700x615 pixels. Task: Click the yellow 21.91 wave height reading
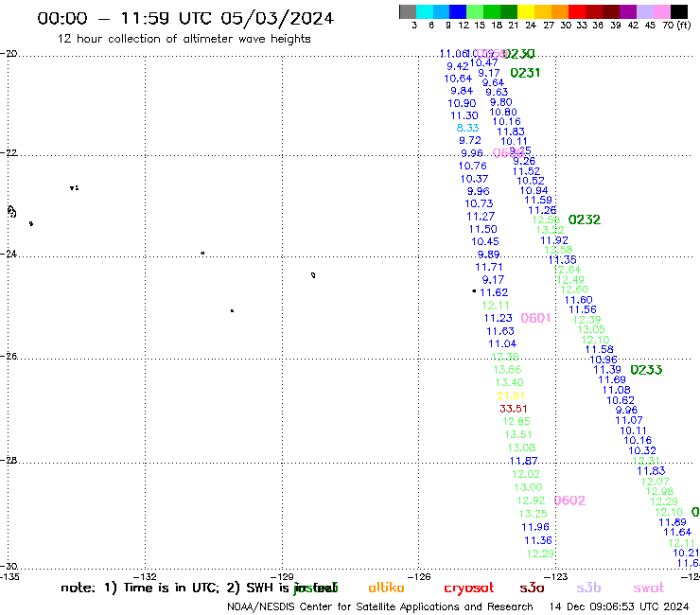511,395
